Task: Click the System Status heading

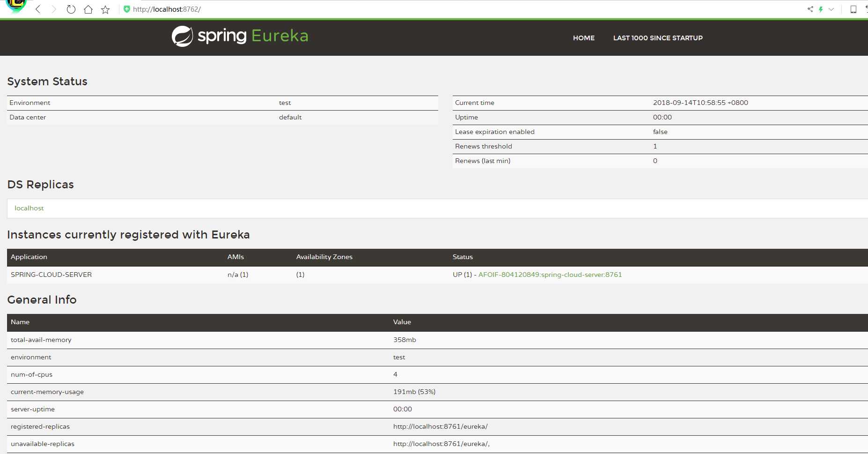Action: tap(47, 82)
